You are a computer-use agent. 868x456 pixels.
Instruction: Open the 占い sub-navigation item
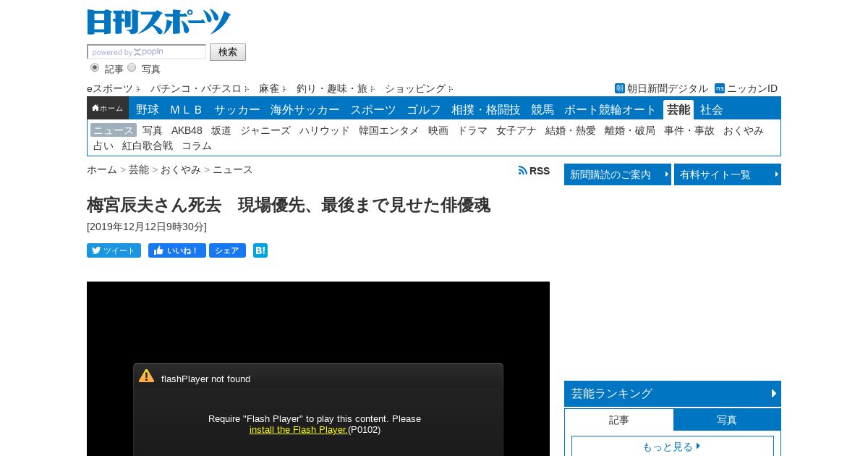(103, 145)
